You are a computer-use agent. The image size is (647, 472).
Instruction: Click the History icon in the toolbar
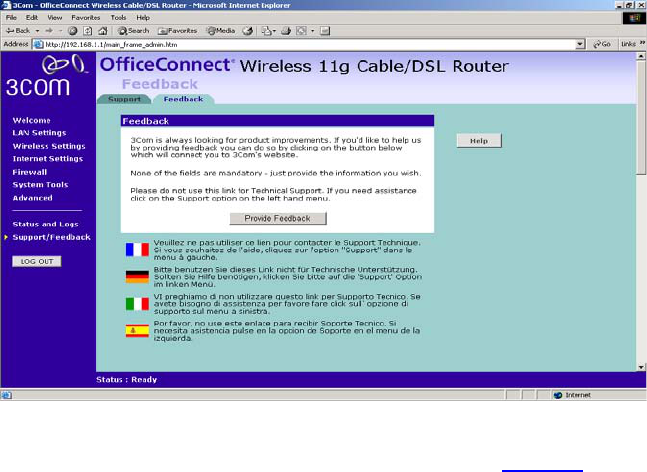pos(248,31)
